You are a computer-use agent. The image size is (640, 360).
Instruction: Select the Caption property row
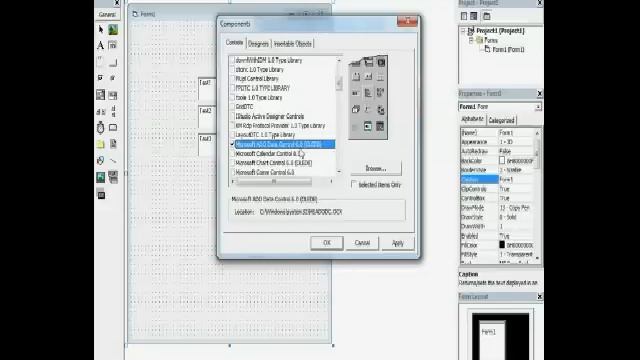point(497,179)
